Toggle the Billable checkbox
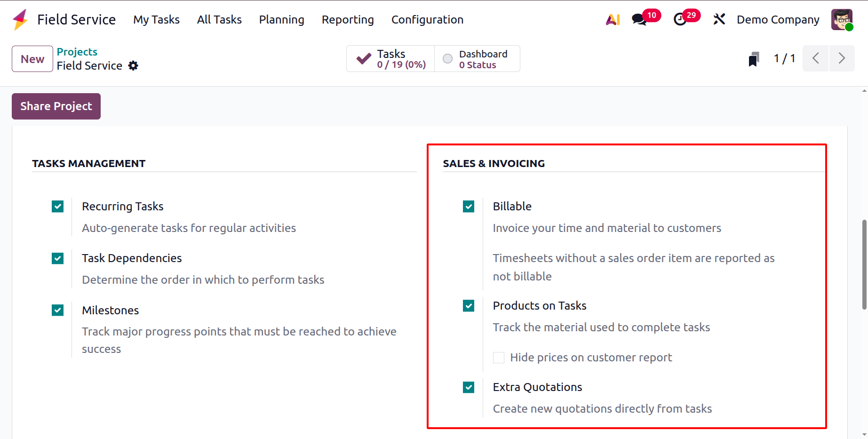 click(469, 207)
